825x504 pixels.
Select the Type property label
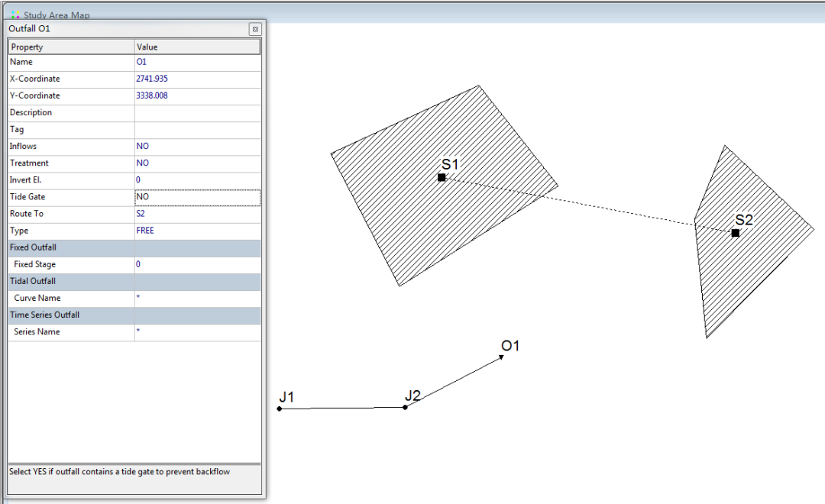point(19,231)
